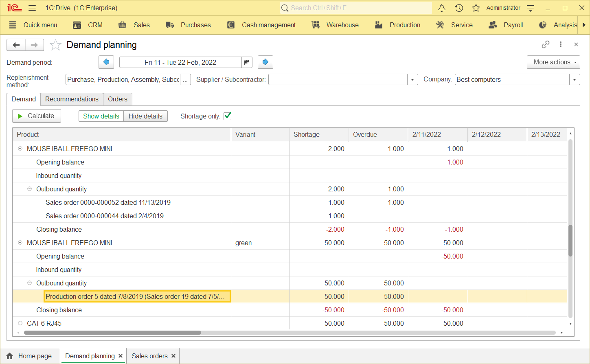Select Sales order 0000-000044 row
Image resolution: width=590 pixels, height=364 pixels.
coord(290,216)
